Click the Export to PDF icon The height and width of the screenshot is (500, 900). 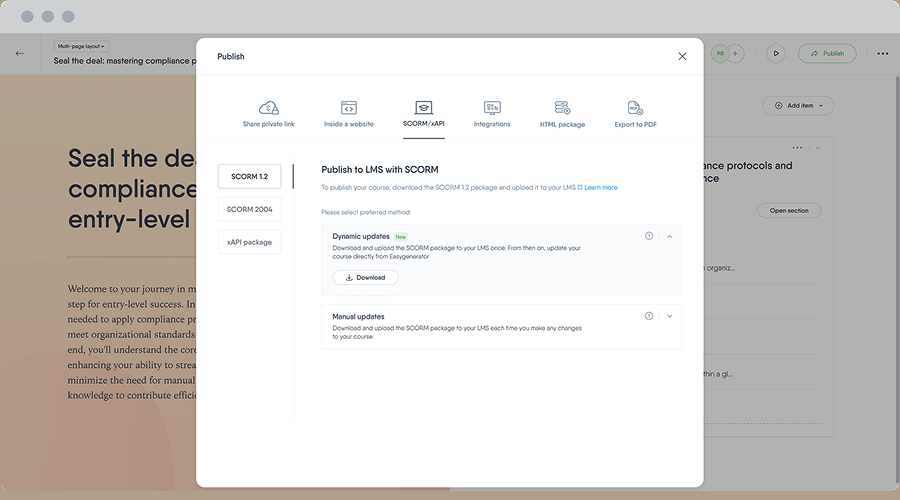(635, 108)
